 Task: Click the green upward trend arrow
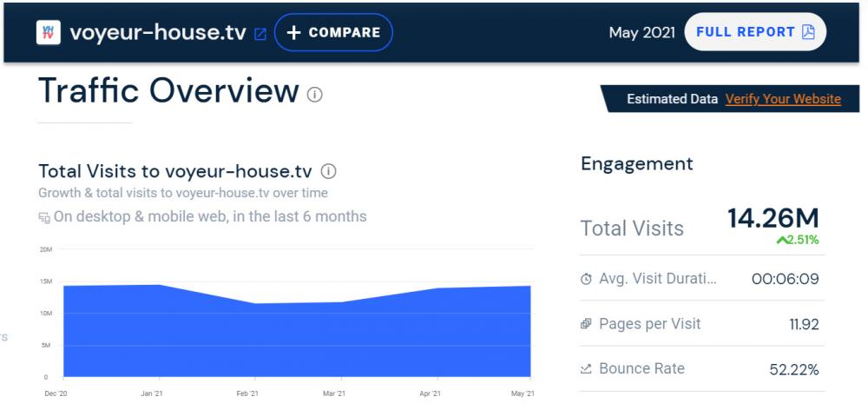[x=782, y=240]
